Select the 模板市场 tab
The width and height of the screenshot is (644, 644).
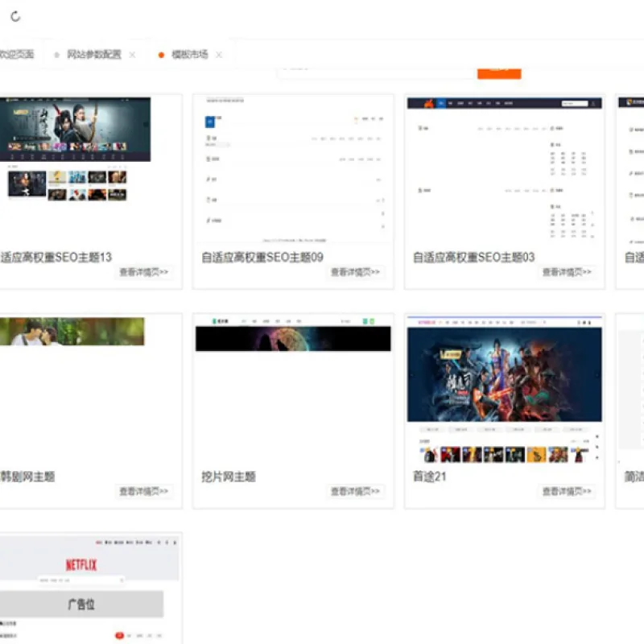190,54
